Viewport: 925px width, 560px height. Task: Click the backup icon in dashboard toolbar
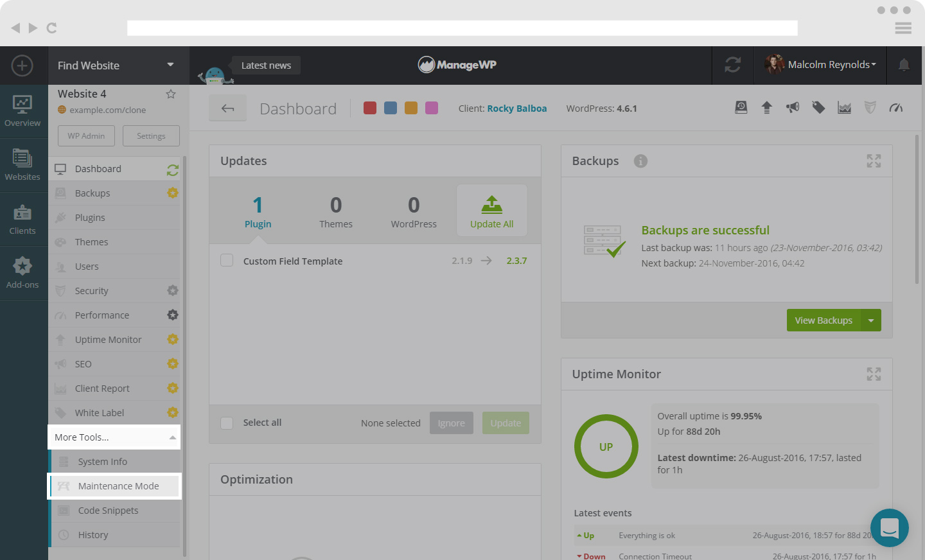[741, 107]
